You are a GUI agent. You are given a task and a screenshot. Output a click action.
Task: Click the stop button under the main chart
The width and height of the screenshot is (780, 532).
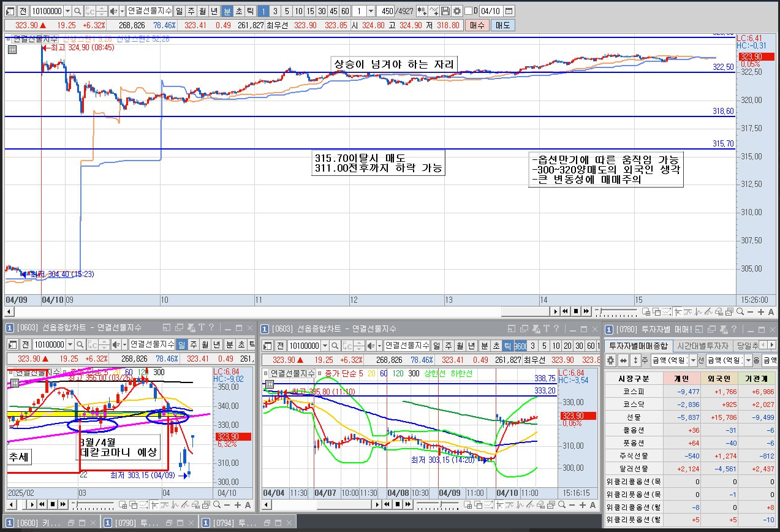(x=576, y=311)
